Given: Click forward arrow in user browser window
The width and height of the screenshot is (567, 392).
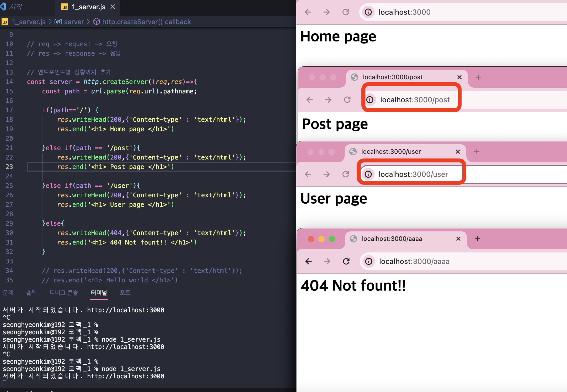Looking at the screenshot, I should 327,174.
